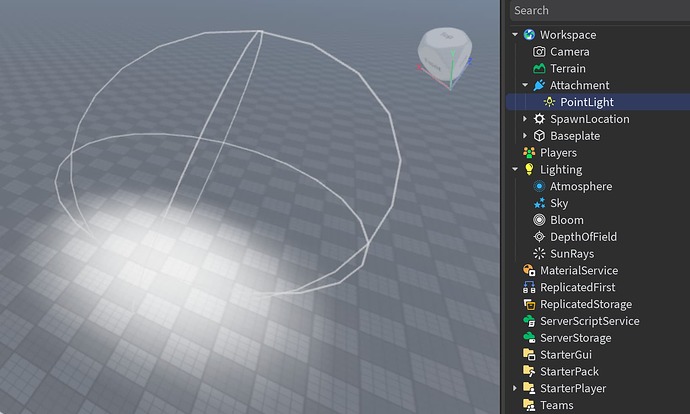Select the StarterPack row
690x414 pixels.
598,371
